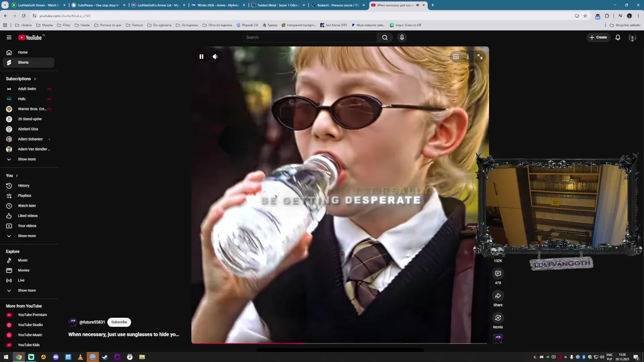Start voice search with the microphone icon
The image size is (644, 362).
coord(401,37)
